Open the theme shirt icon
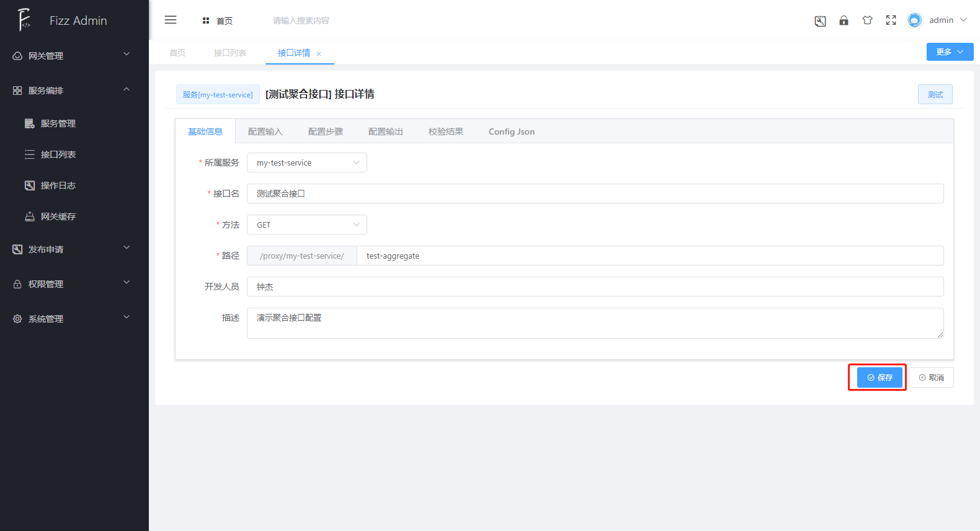 (867, 20)
